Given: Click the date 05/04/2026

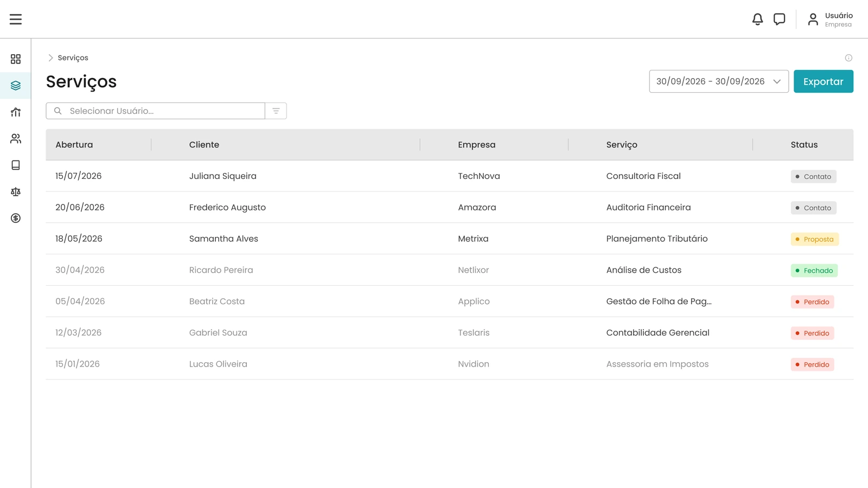Looking at the screenshot, I should point(80,301).
